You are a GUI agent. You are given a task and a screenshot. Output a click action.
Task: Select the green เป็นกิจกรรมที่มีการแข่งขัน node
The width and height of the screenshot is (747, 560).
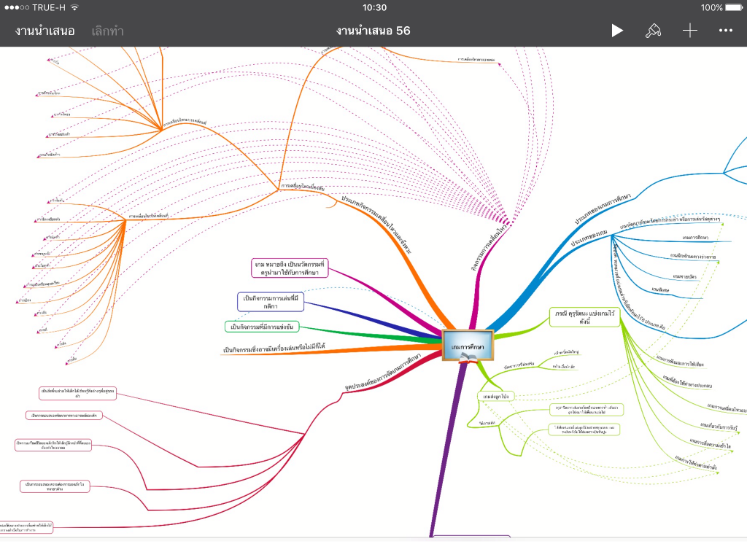pyautogui.click(x=262, y=327)
